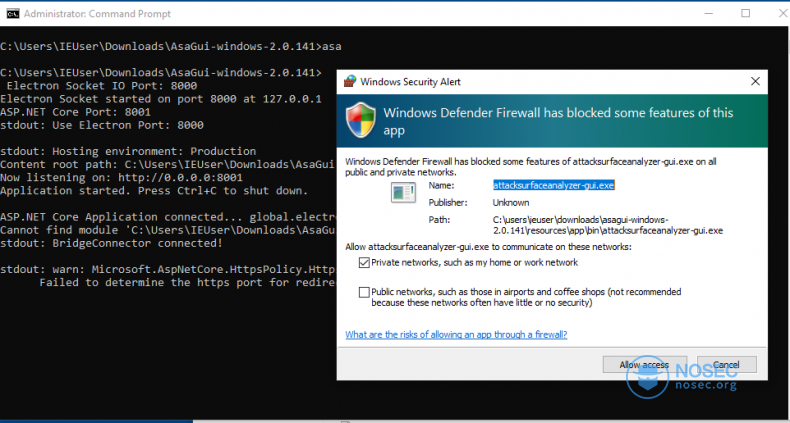The image size is (790, 423).
Task: Click the app icon beside Name field
Action: 403,193
